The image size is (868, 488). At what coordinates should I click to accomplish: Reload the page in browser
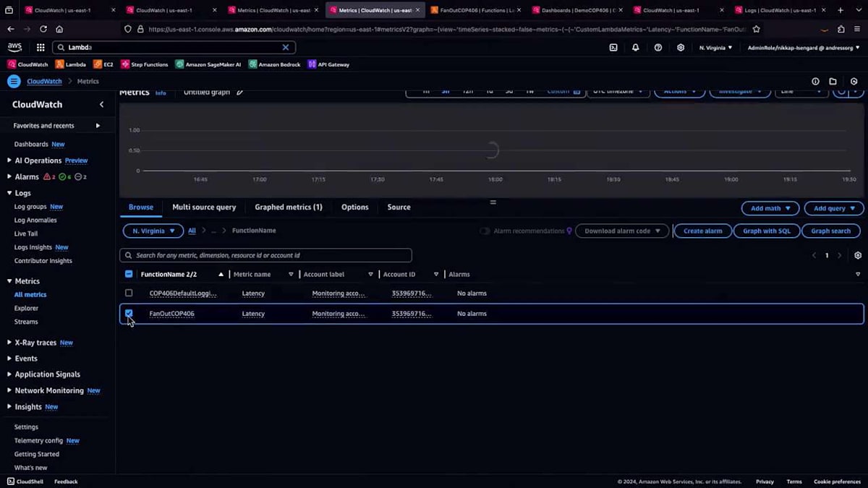pos(43,29)
